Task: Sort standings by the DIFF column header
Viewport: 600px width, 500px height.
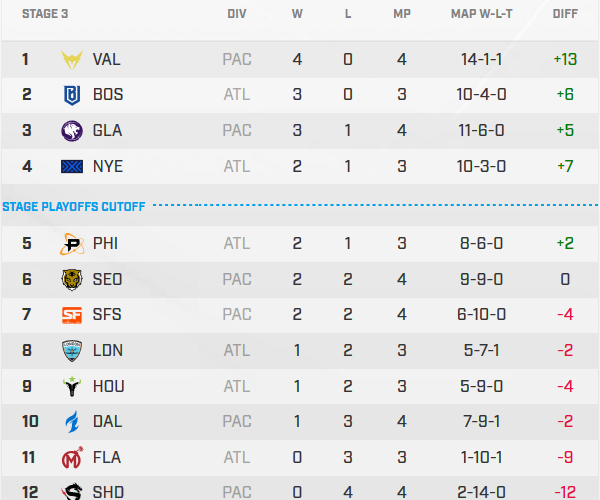Action: [565, 15]
